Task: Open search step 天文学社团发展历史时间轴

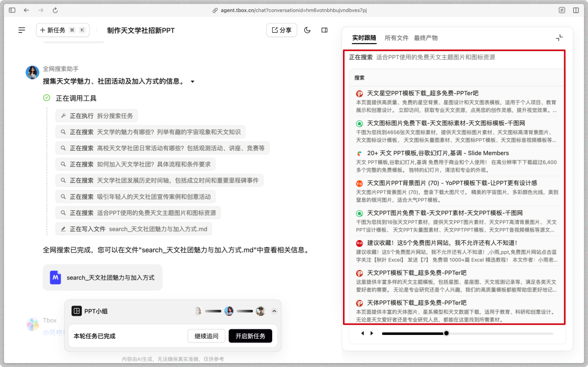Action: (x=160, y=180)
